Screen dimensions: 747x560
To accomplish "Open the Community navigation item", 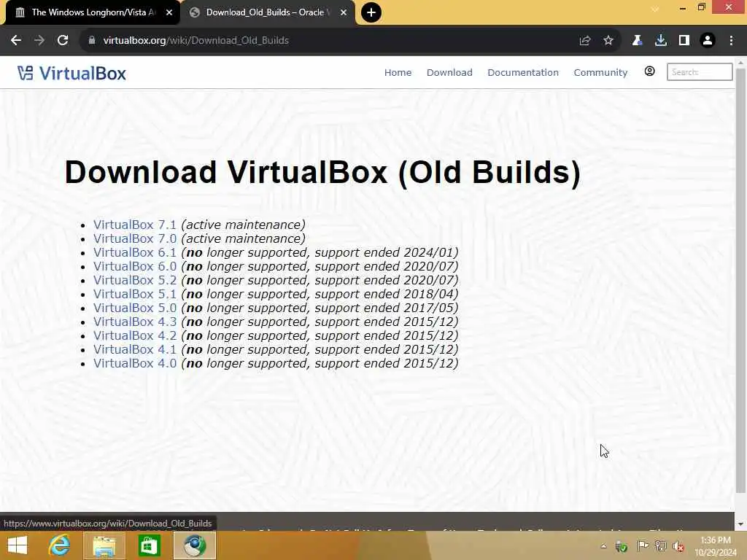I will [600, 72].
